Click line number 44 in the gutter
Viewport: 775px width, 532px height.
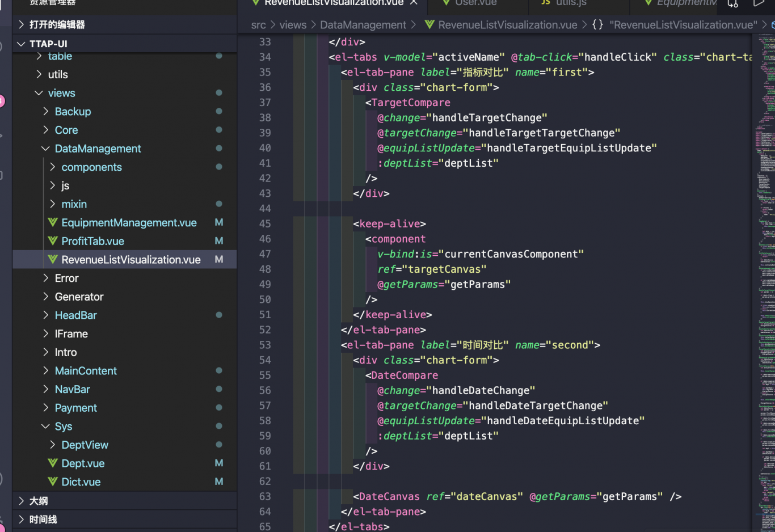pyautogui.click(x=265, y=208)
